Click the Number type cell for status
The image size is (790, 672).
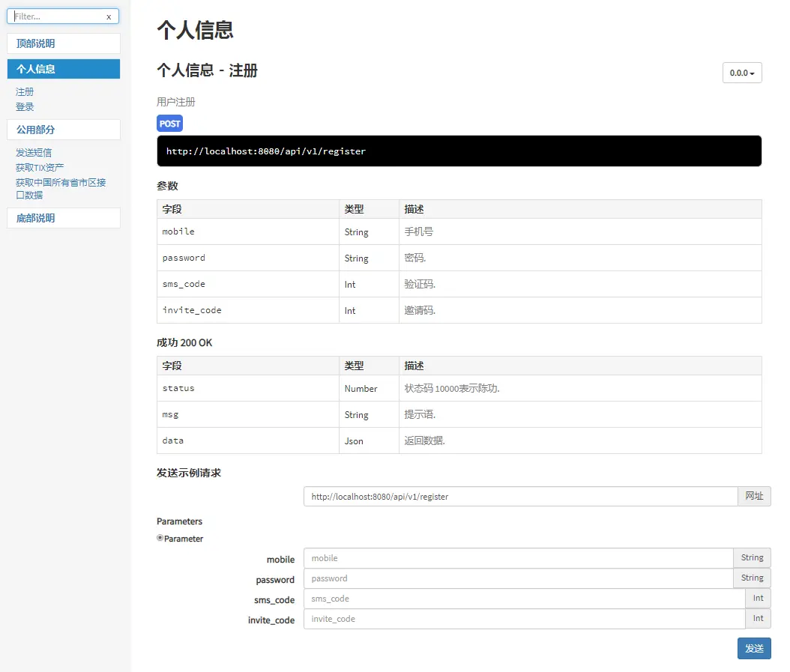coord(369,388)
